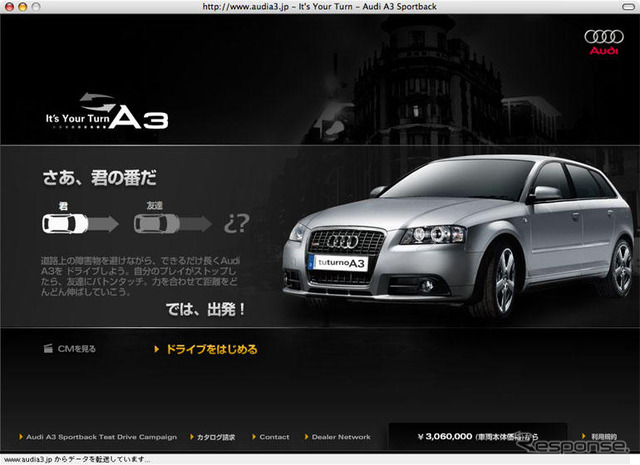This screenshot has width=640, height=465.
Task: Click the tuturnoA3 license plate
Action: coord(338,263)
